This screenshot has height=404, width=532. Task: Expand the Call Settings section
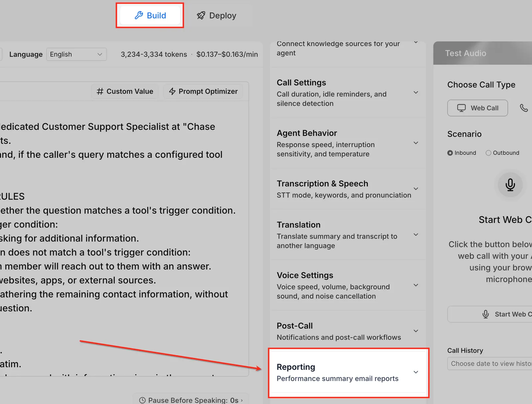348,93
